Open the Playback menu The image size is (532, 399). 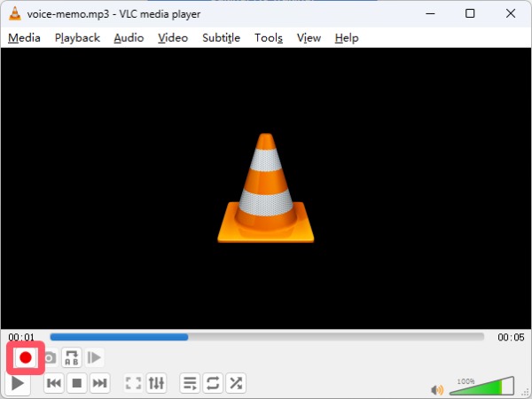[x=77, y=37]
